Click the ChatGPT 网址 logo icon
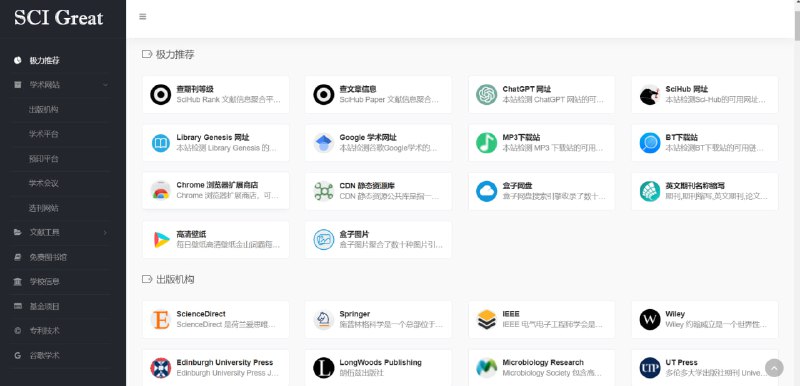 (x=487, y=95)
